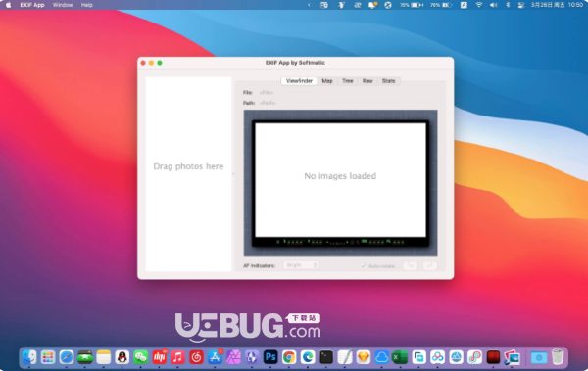Click the rotate right button

pyautogui.click(x=430, y=265)
